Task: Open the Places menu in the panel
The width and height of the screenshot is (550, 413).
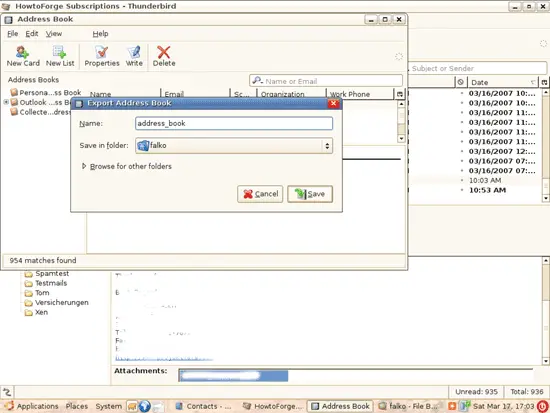Action: (x=77, y=406)
